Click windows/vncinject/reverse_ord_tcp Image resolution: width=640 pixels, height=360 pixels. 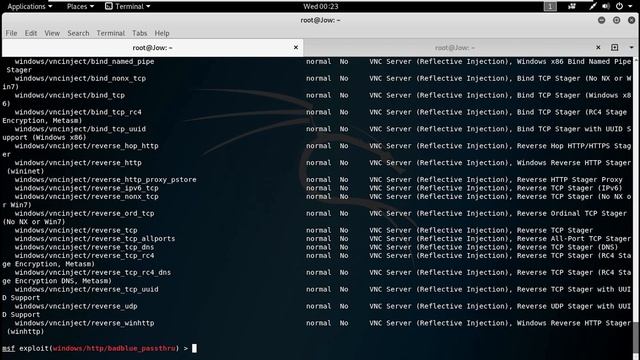tap(84, 213)
